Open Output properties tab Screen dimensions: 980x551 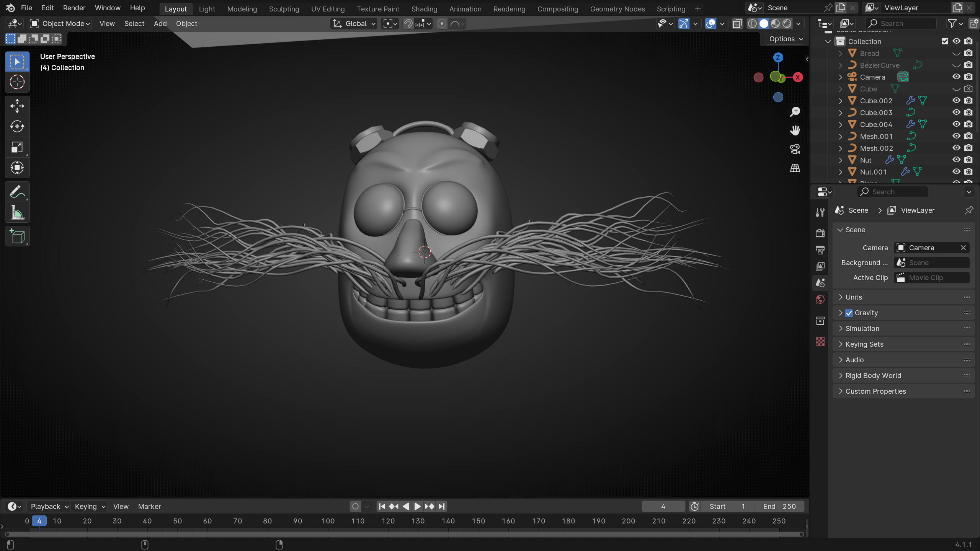[820, 250]
